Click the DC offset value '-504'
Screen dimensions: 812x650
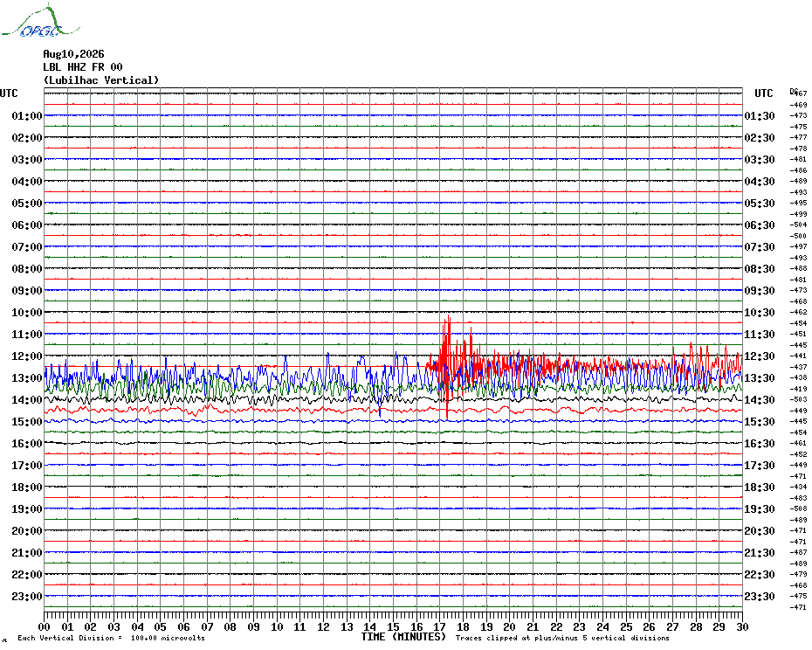799,225
